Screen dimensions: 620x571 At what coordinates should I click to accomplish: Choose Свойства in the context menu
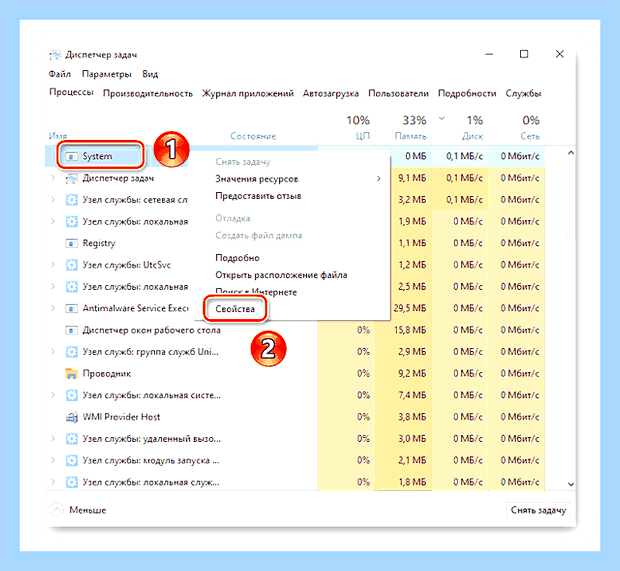pos(235,309)
